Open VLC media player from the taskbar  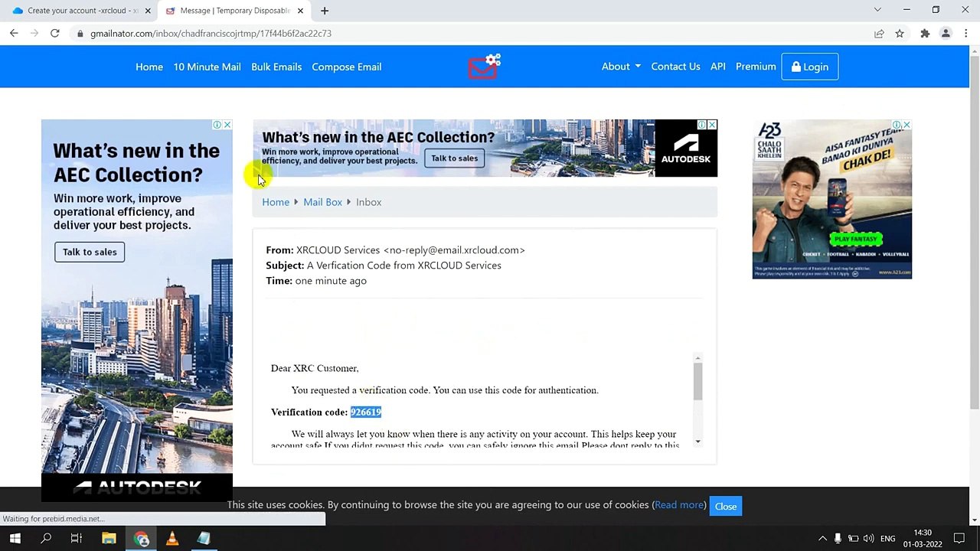[172, 539]
